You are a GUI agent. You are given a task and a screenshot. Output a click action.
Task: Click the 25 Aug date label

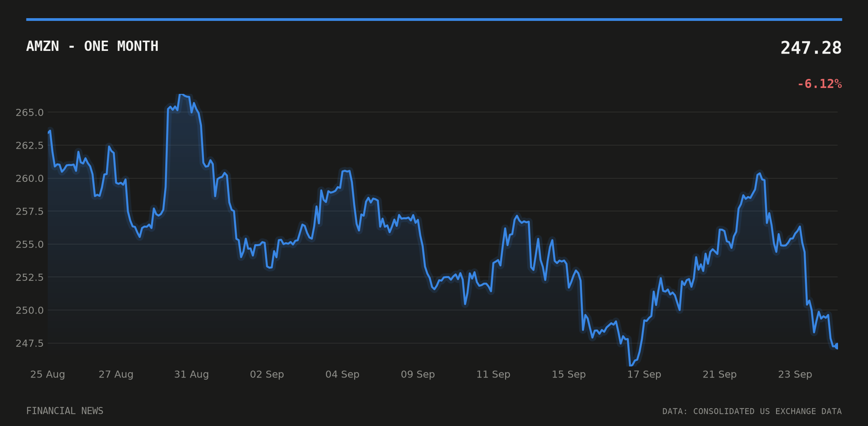click(x=48, y=374)
